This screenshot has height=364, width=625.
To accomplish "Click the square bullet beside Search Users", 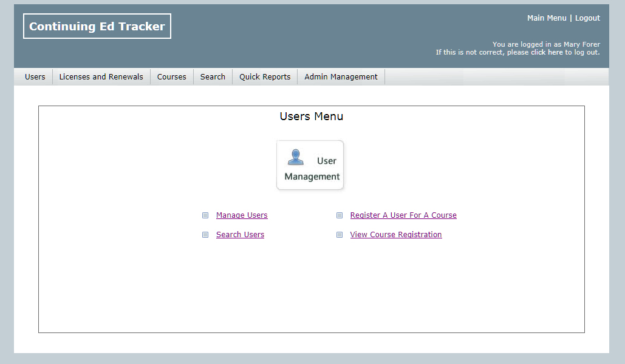I will pos(205,235).
